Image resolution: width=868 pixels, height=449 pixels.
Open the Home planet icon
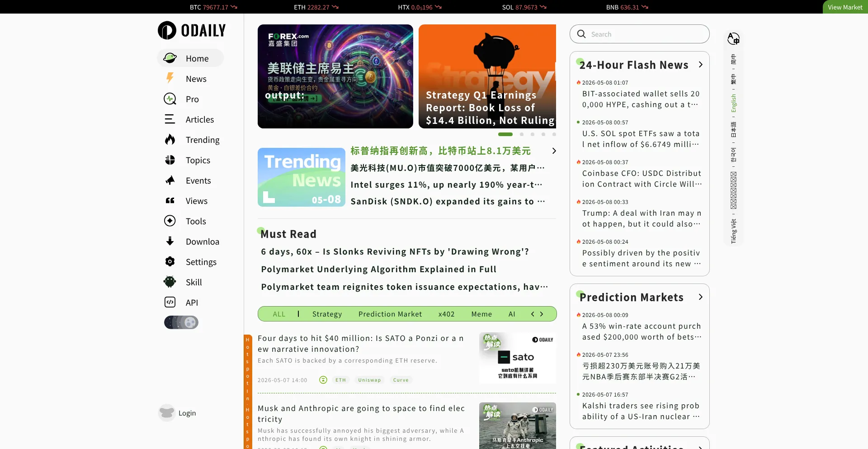(170, 58)
